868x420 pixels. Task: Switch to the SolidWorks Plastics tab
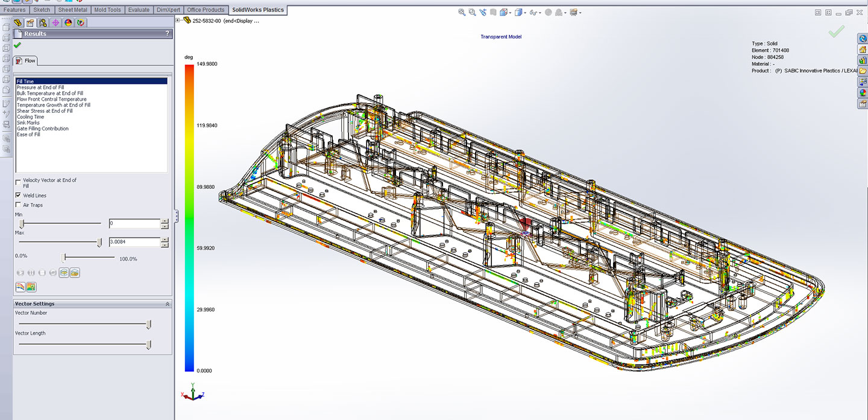click(x=258, y=10)
